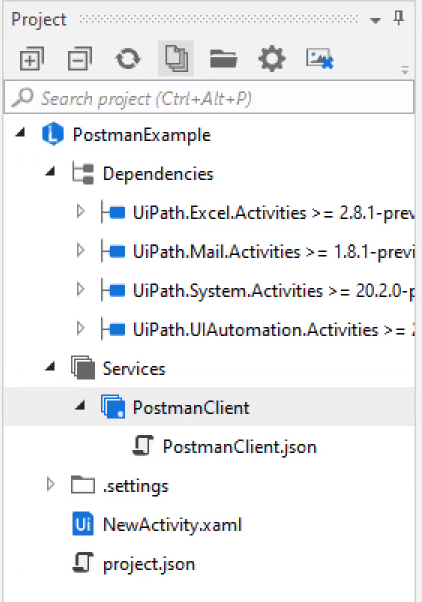The image size is (422, 602).
Task: Click the toolbar overflow arrow
Action: click(x=404, y=70)
